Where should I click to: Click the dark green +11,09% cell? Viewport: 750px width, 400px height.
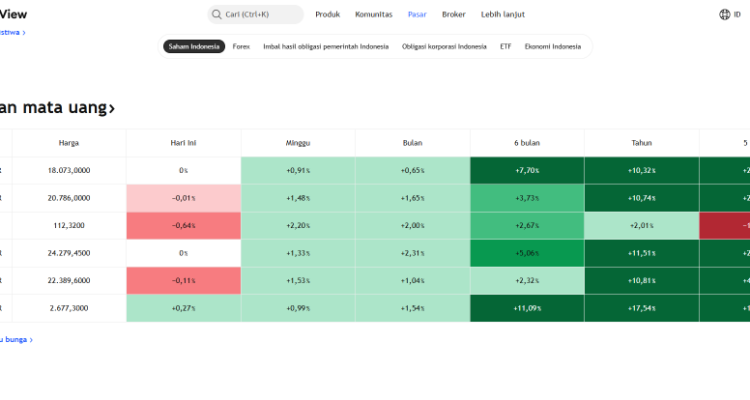[527, 308]
